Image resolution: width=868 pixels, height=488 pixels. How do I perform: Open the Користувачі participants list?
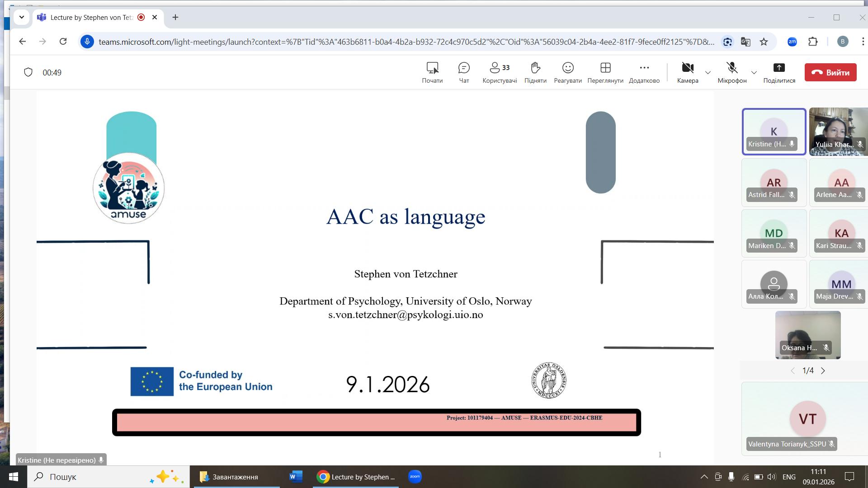click(x=499, y=72)
